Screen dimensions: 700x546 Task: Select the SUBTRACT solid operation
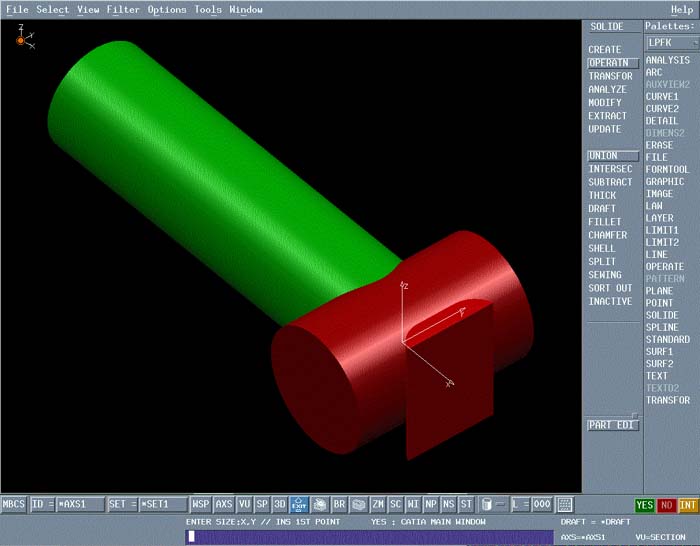click(610, 183)
